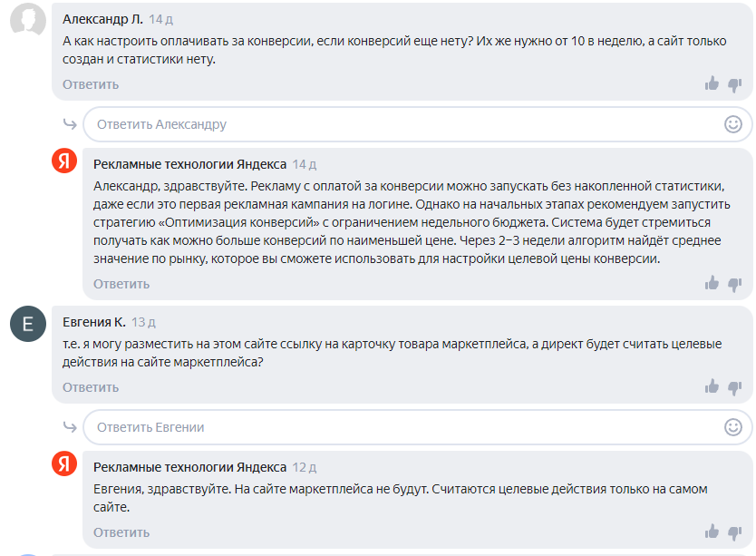The image size is (756, 556).
Task: Dislike Александр Л.'s comment
Action: [734, 84]
